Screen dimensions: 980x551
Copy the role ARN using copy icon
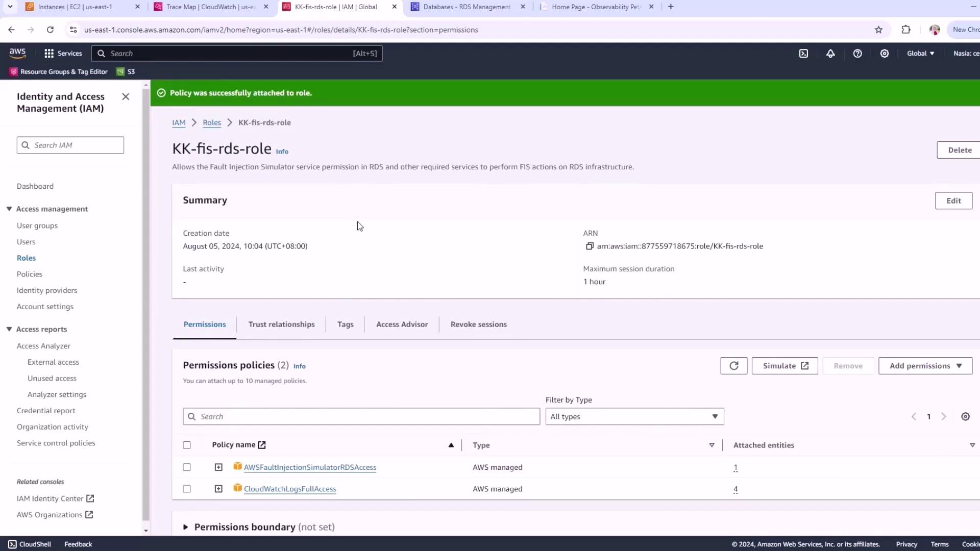[590, 246]
